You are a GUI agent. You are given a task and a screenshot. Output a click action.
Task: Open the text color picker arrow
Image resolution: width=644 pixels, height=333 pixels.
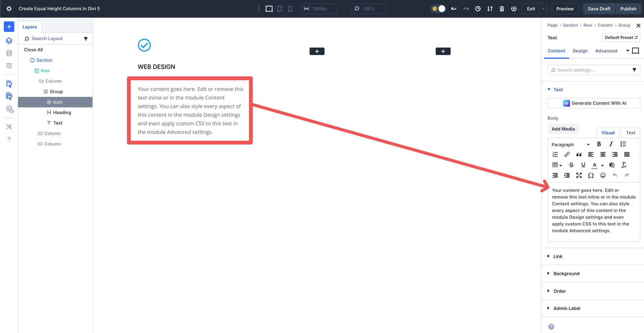[x=602, y=165]
